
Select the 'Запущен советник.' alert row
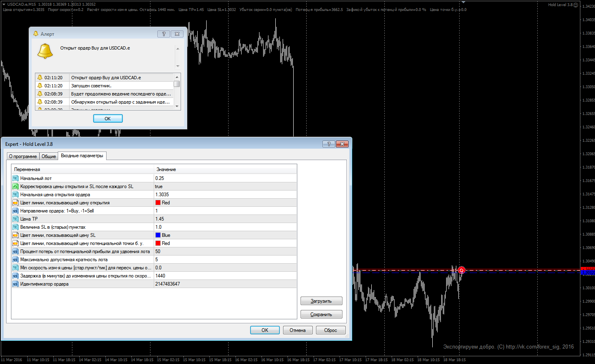(x=105, y=85)
